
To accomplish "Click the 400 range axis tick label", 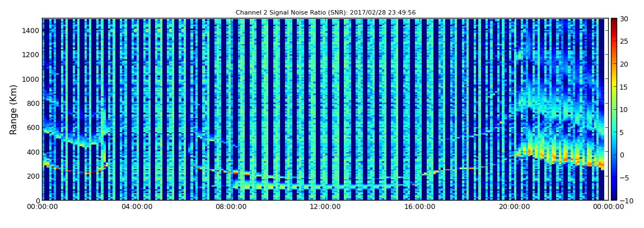I will coord(33,152).
